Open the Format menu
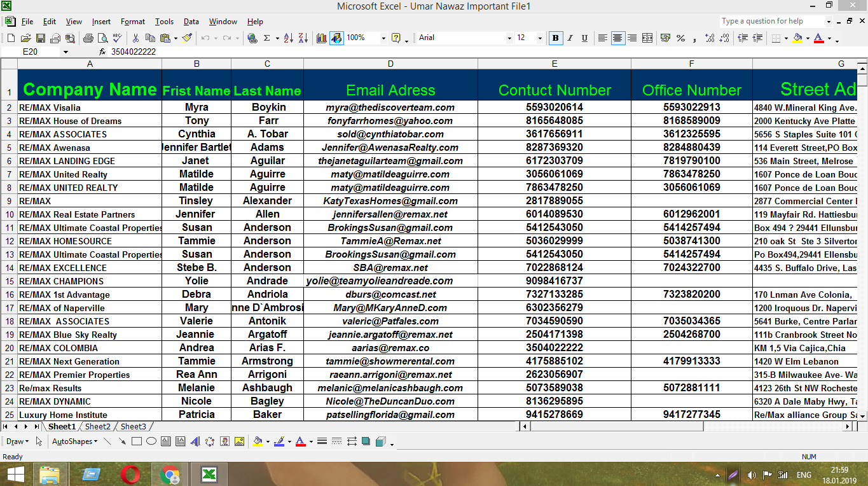Image resolution: width=868 pixels, height=486 pixels. click(x=132, y=22)
